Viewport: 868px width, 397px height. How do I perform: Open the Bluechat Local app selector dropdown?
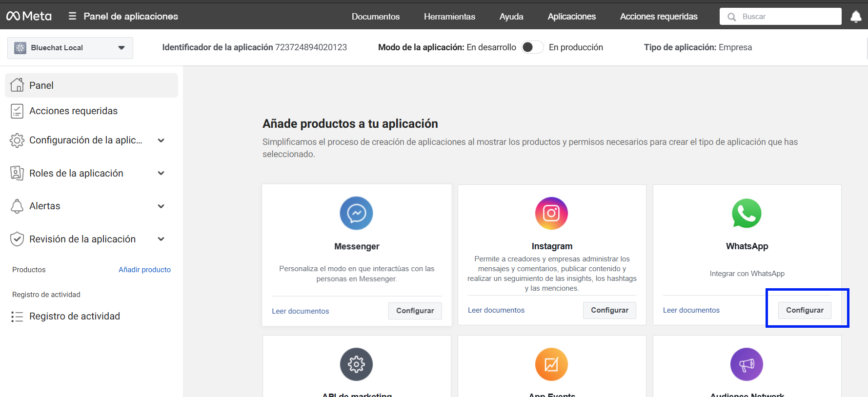pyautogui.click(x=70, y=48)
